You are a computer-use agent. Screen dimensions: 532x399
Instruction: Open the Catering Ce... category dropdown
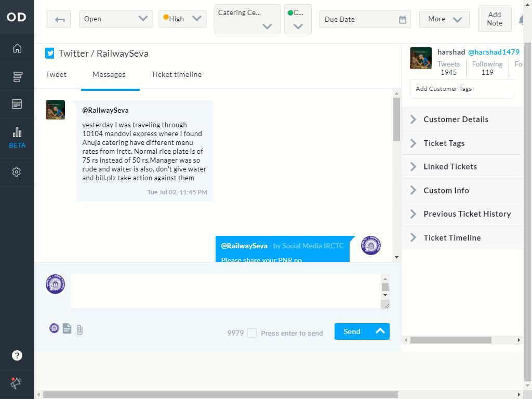[x=247, y=19]
